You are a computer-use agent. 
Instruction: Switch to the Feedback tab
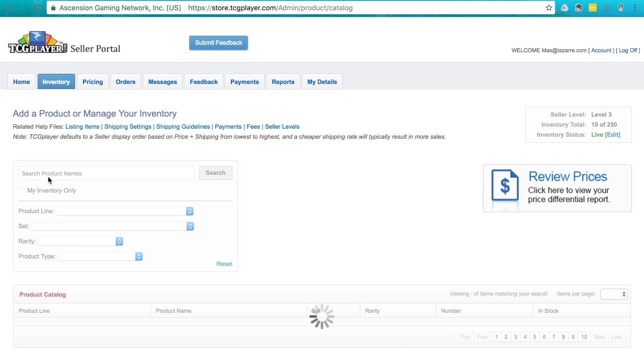(x=204, y=82)
